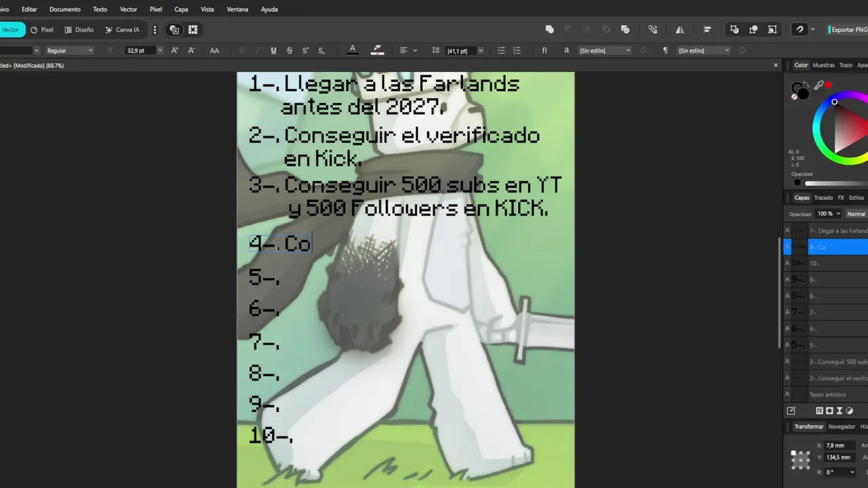Open the text fill color swatch
Image resolution: width=868 pixels, height=488 pixels.
pos(353,50)
